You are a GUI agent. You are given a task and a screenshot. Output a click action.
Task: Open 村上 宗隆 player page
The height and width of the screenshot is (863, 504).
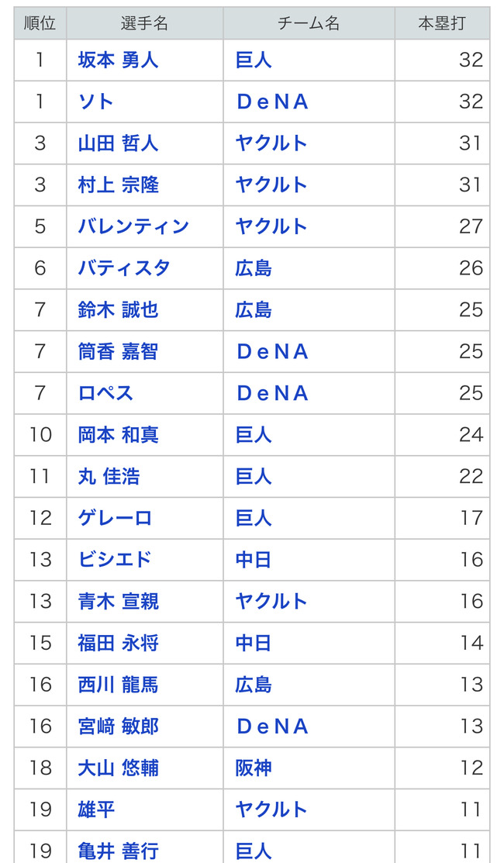tap(119, 185)
